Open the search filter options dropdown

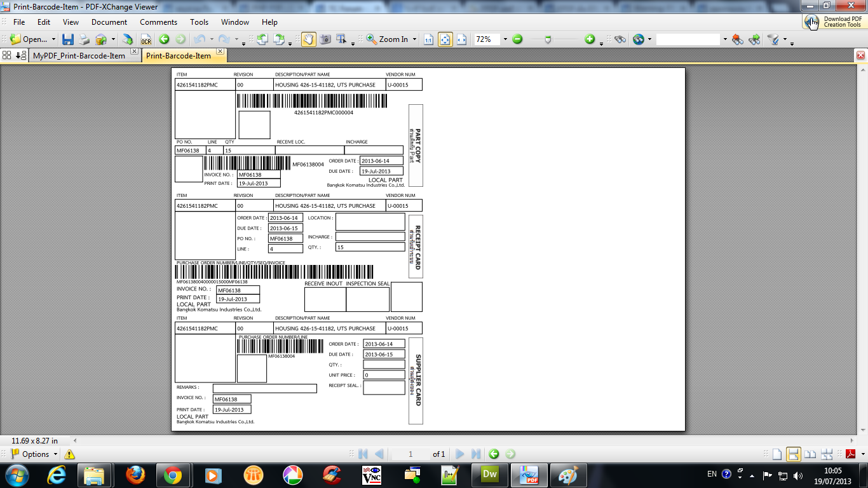(785, 39)
